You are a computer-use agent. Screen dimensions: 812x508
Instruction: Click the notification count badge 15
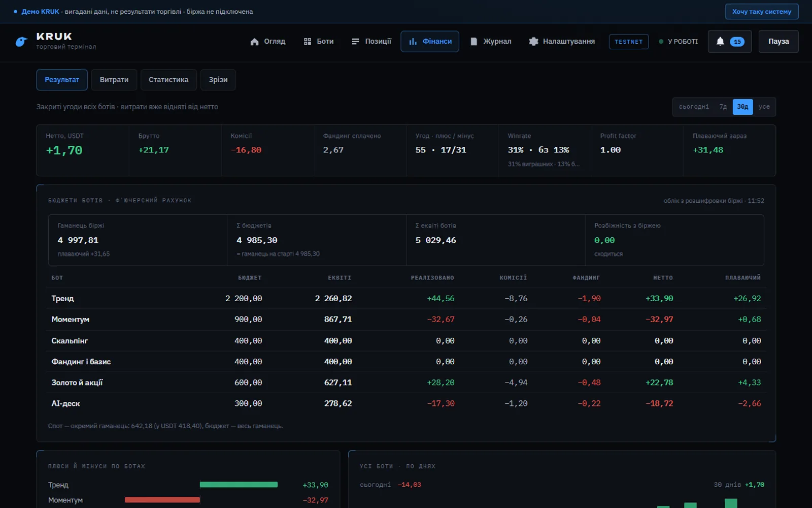[737, 42]
